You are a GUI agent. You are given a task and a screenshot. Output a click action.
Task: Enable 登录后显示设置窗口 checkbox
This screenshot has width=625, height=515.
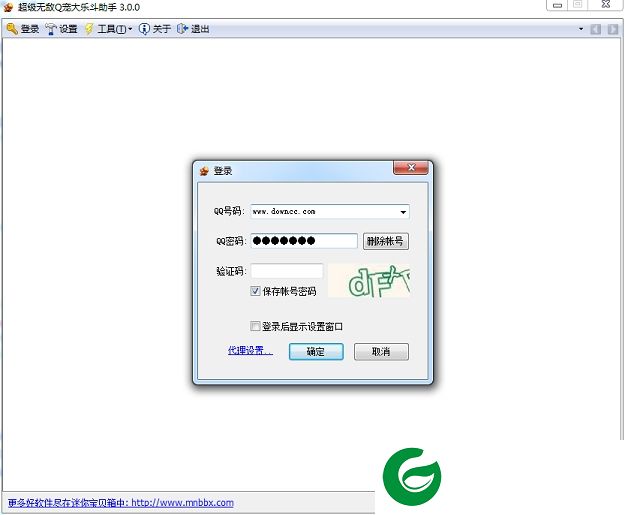(x=255, y=326)
